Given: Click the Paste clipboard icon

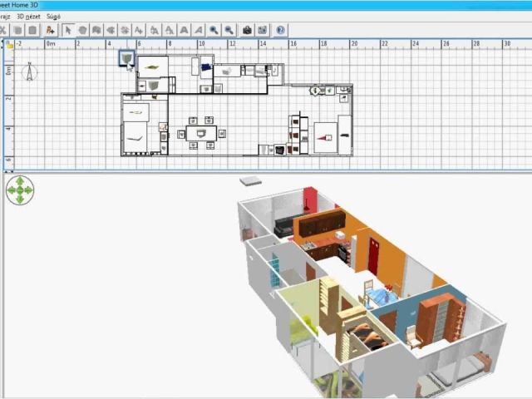Looking at the screenshot, I should pyautogui.click(x=32, y=30).
